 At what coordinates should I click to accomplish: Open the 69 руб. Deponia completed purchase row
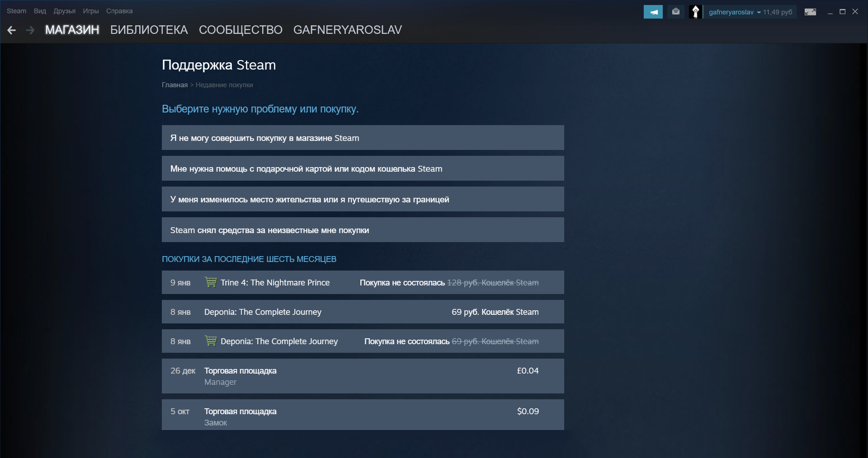[x=363, y=312]
